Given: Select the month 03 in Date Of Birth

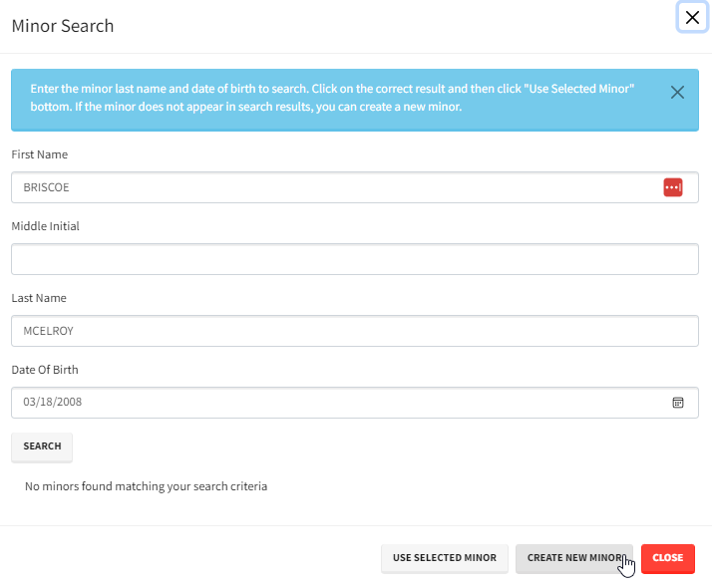Looking at the screenshot, I should 29,403.
